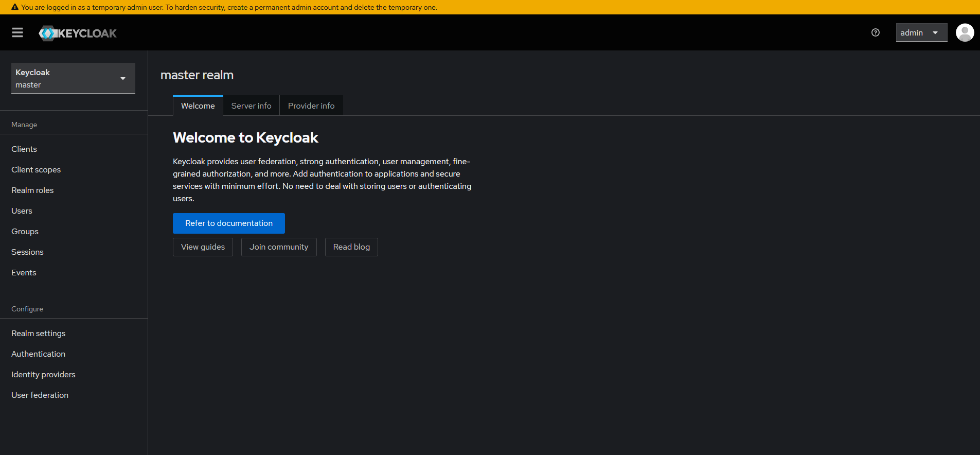This screenshot has width=980, height=455.
Task: Open the help question-mark icon
Action: 876,32
